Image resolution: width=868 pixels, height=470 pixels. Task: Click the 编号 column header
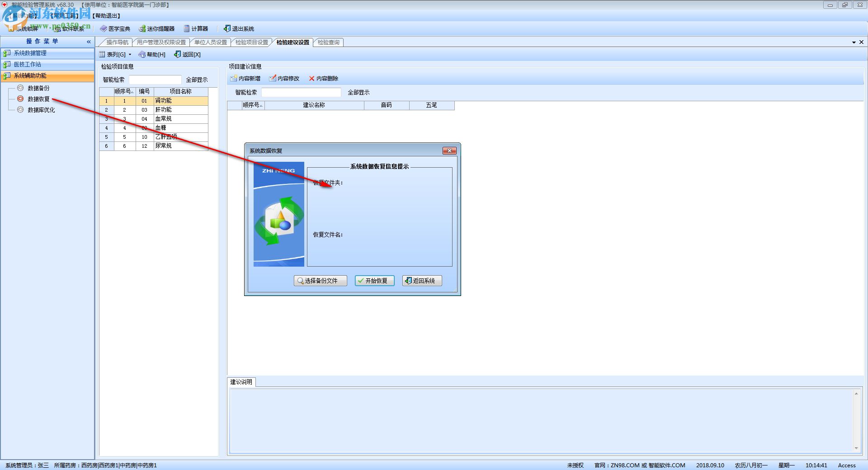pyautogui.click(x=144, y=91)
